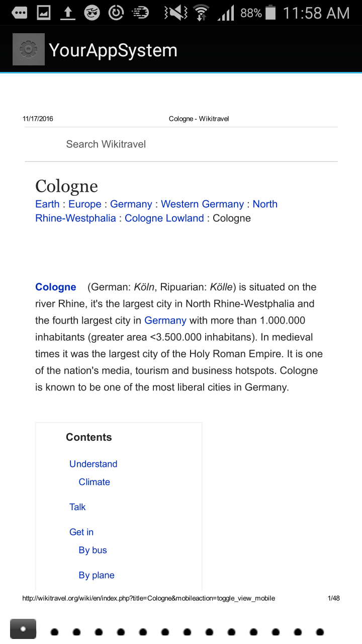Tap the alarm clock status icon
This screenshot has height=644, width=362.
[x=116, y=13]
